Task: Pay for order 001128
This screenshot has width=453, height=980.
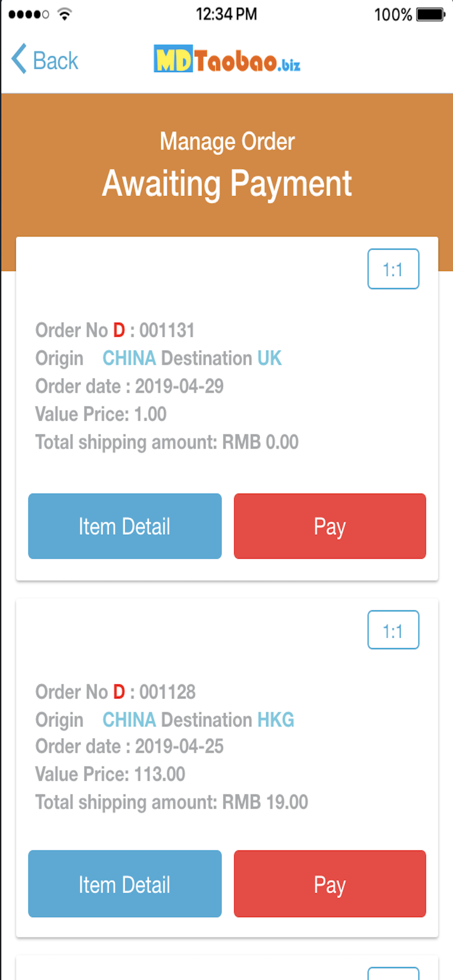Action: (x=330, y=884)
